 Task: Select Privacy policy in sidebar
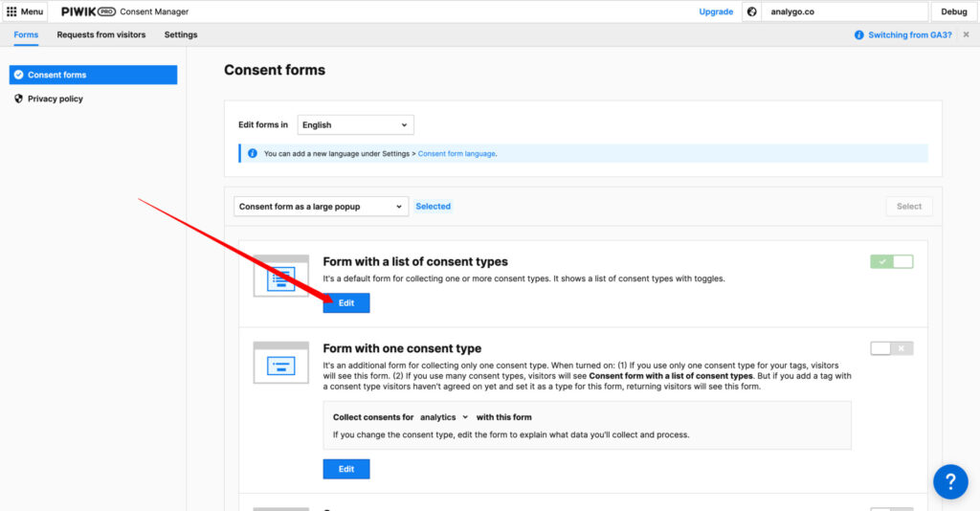point(55,99)
